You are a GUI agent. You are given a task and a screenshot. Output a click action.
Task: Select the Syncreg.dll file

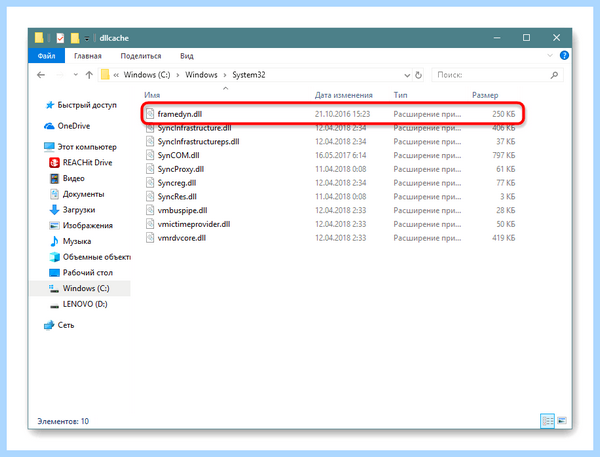pyautogui.click(x=330, y=183)
